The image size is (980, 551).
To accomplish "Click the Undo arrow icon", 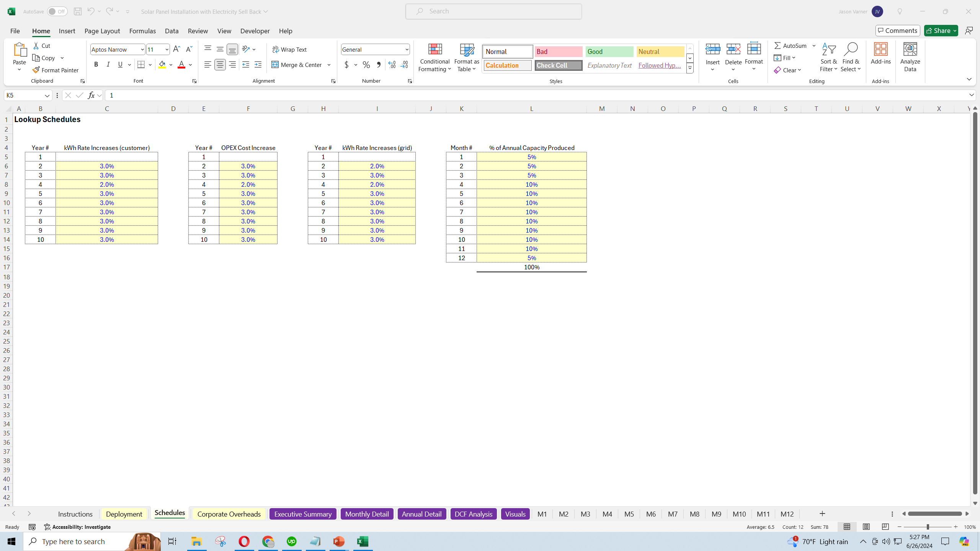I will click(x=90, y=11).
